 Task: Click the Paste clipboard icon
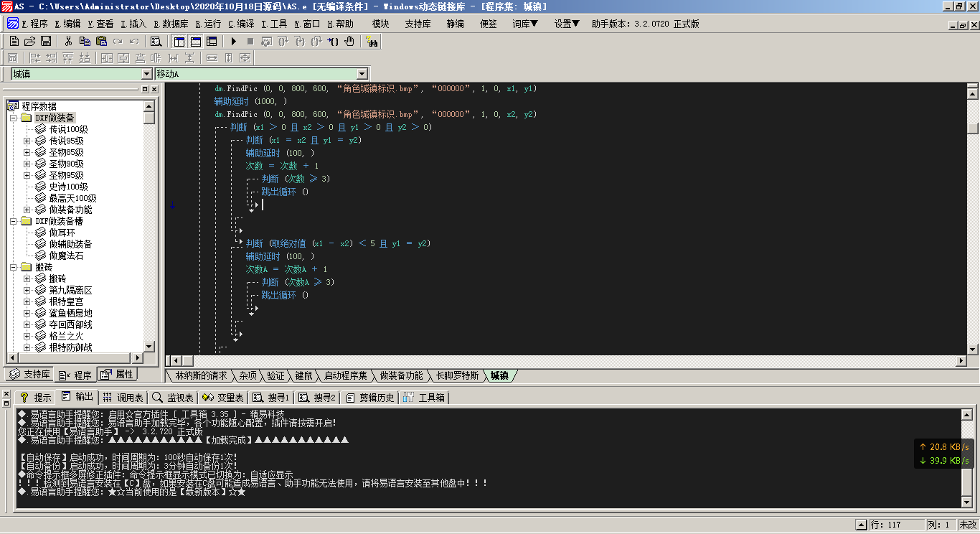point(101,42)
